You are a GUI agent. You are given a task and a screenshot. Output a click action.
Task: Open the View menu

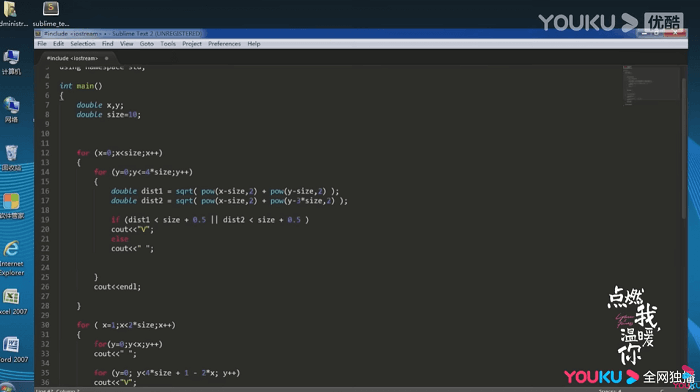click(126, 44)
